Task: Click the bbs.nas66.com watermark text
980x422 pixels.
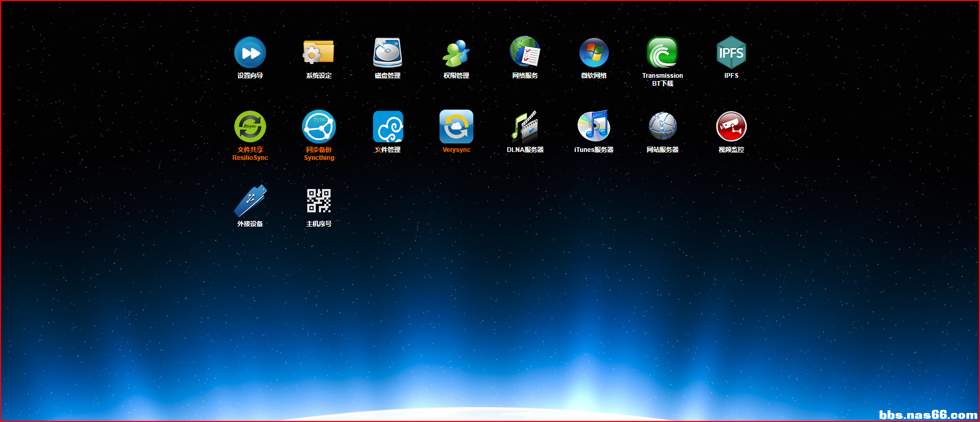Action: point(928,415)
